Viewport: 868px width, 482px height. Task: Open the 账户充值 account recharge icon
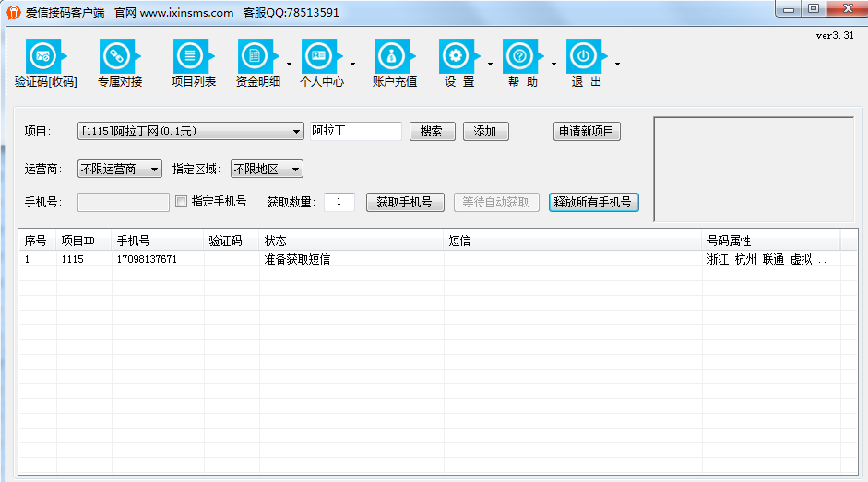pos(394,63)
